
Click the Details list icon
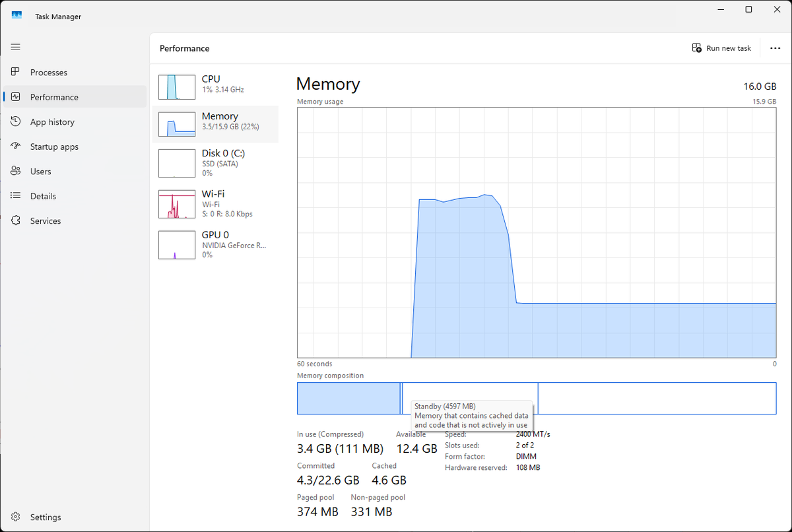(x=16, y=196)
